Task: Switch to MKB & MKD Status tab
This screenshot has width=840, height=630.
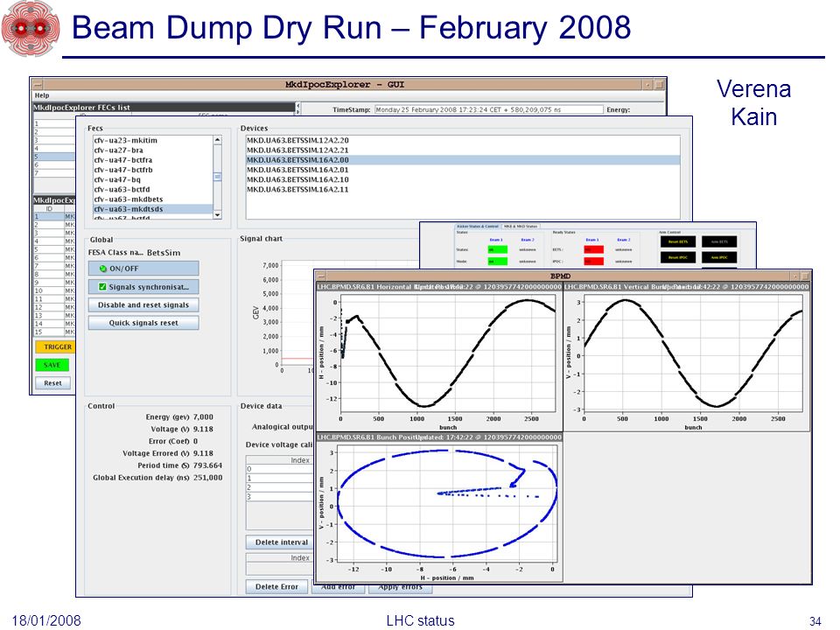Action: pos(521,227)
